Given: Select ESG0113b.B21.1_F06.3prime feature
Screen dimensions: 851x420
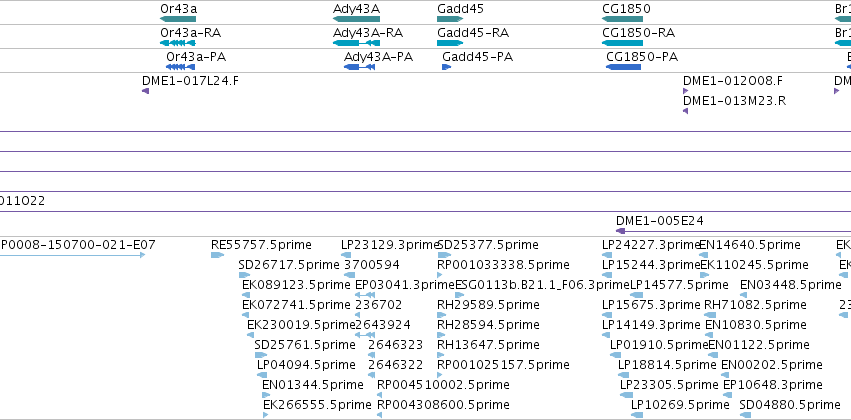Looking at the screenshot, I should [460, 295].
